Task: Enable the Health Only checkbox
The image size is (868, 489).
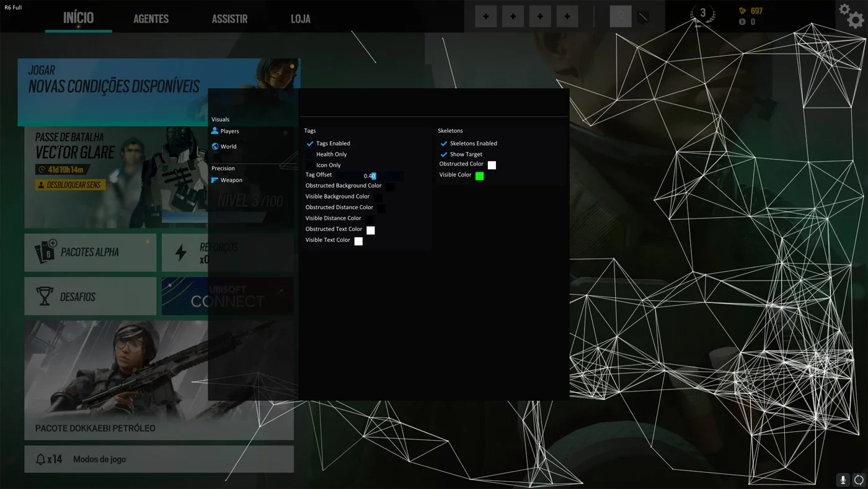Action: [x=310, y=155]
